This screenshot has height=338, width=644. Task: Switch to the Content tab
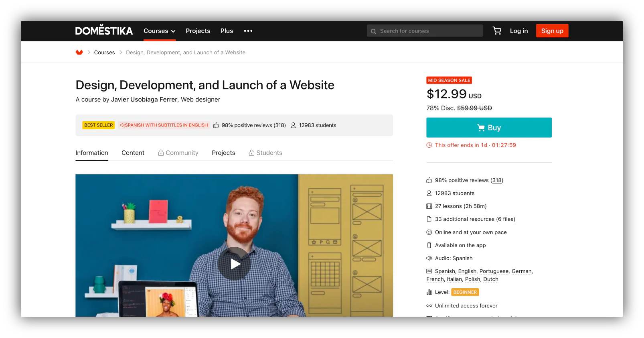pyautogui.click(x=133, y=153)
